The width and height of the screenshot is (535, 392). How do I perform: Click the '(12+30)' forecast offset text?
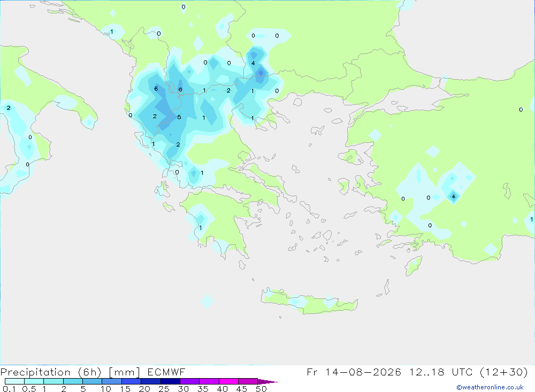tap(503, 372)
